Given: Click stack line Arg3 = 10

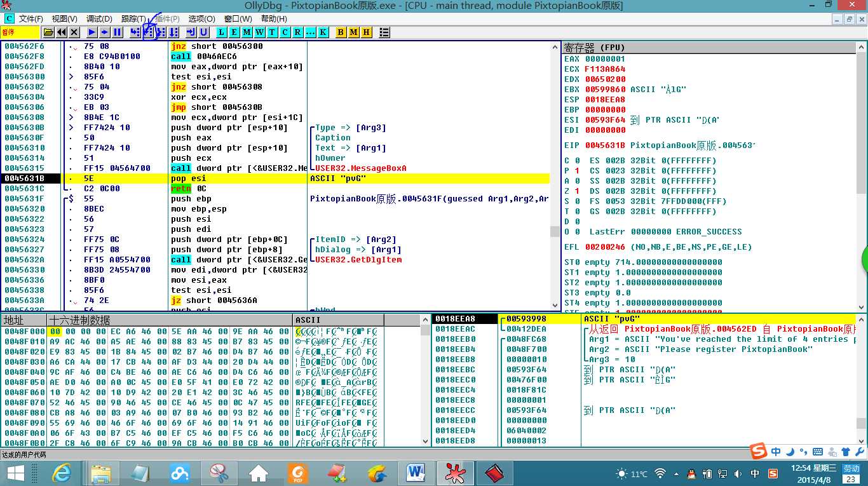Looking at the screenshot, I should (x=612, y=360).
